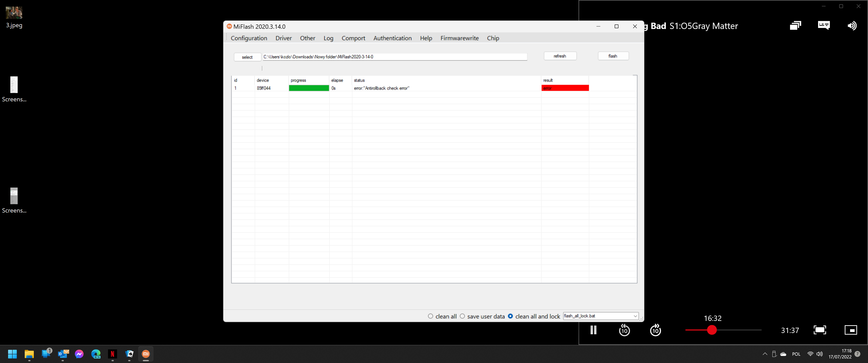Open subtitles and audio options icon
The width and height of the screenshot is (868, 363).
click(824, 26)
